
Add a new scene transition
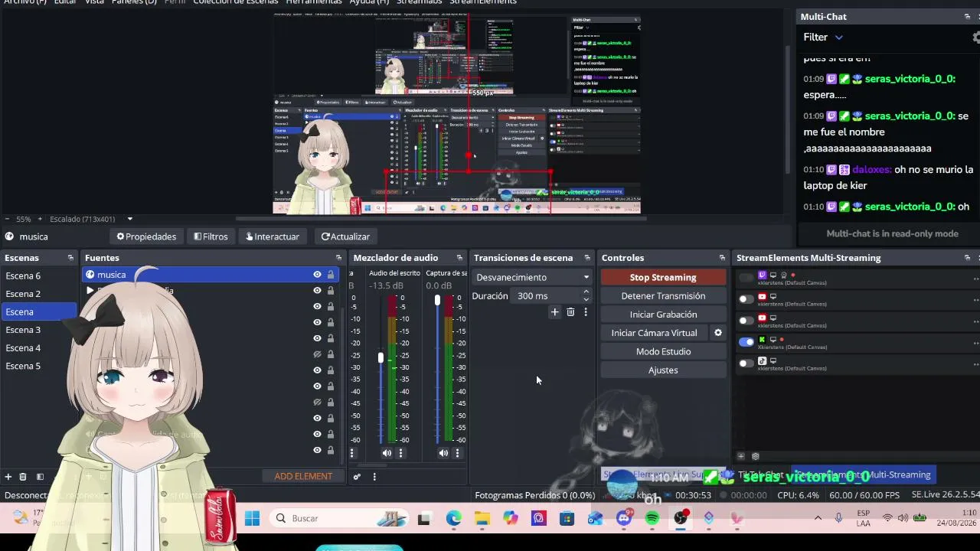coord(554,312)
